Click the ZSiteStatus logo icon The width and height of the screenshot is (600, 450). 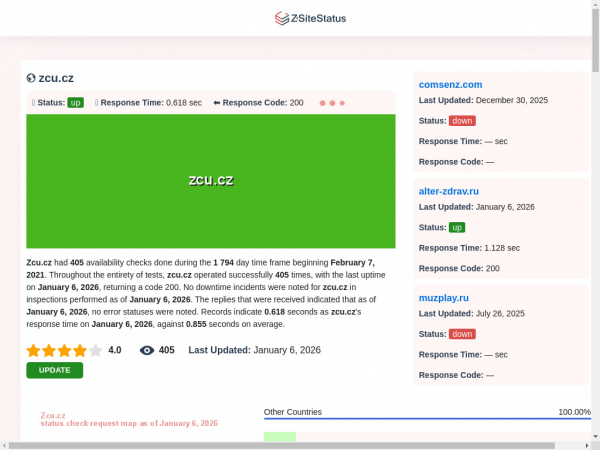[281, 18]
